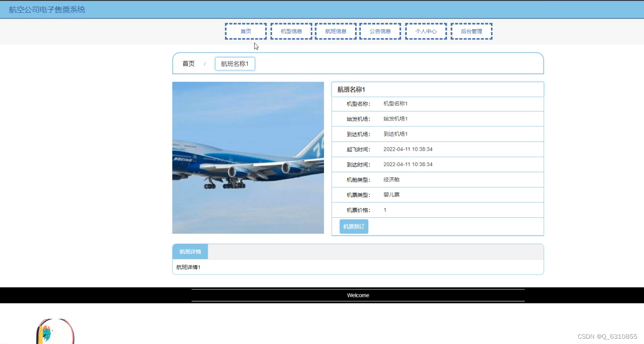Click the 首页 breadcrumb link
This screenshot has width=644, height=344.
point(189,64)
